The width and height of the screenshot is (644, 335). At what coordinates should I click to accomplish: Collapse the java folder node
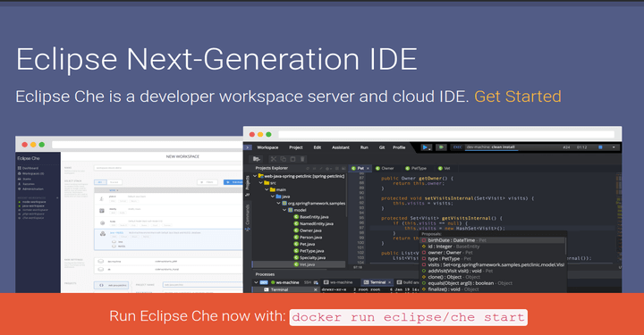272,197
